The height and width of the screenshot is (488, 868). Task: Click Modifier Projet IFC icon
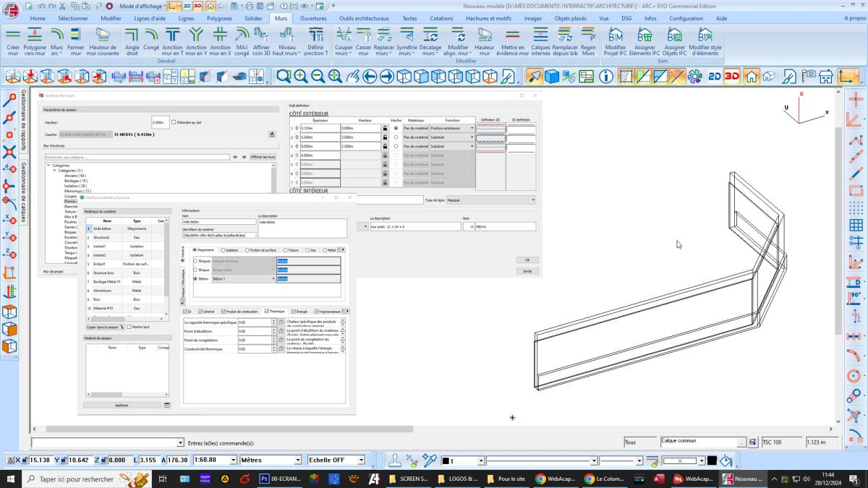(616, 35)
